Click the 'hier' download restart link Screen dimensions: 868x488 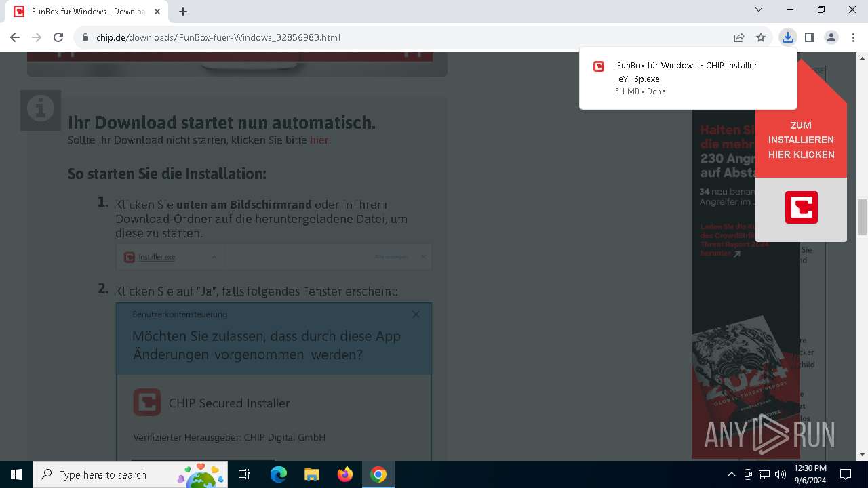[319, 140]
